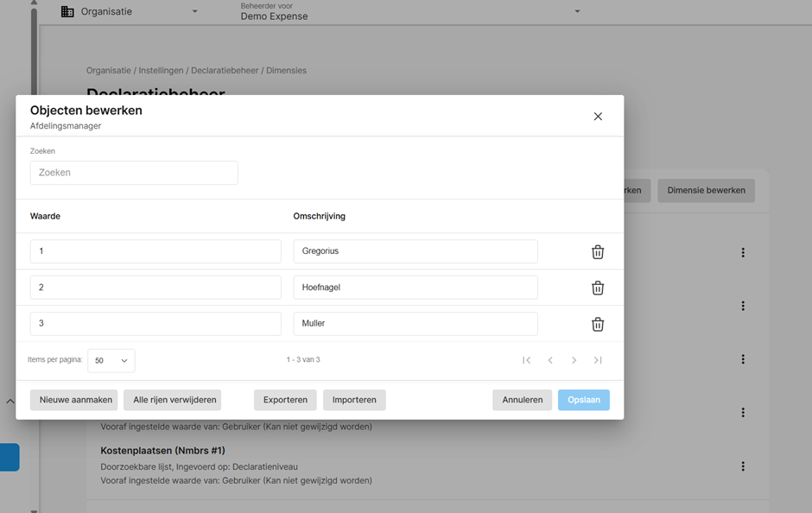This screenshot has width=812, height=513.
Task: Jump to the last page
Action: click(x=598, y=360)
